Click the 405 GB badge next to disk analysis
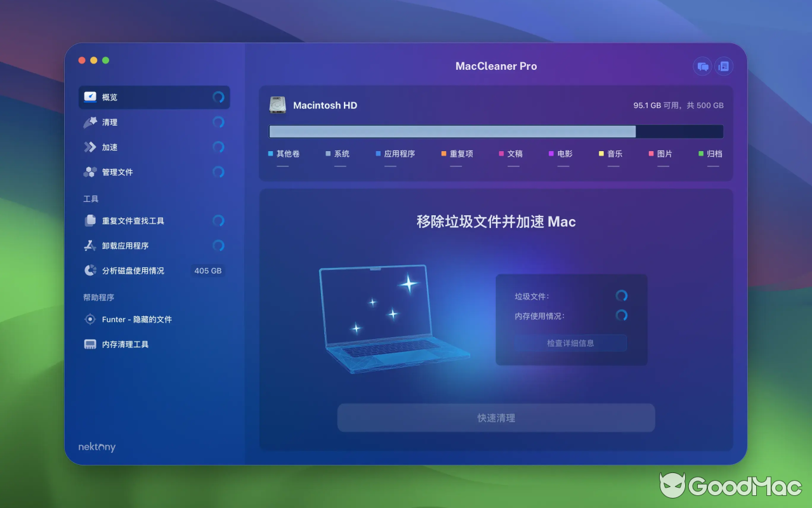This screenshot has height=508, width=812. click(x=208, y=270)
